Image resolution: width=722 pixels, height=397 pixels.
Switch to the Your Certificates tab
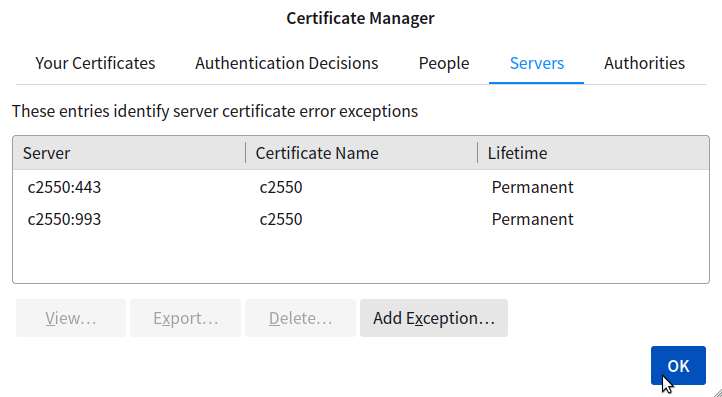(x=95, y=63)
